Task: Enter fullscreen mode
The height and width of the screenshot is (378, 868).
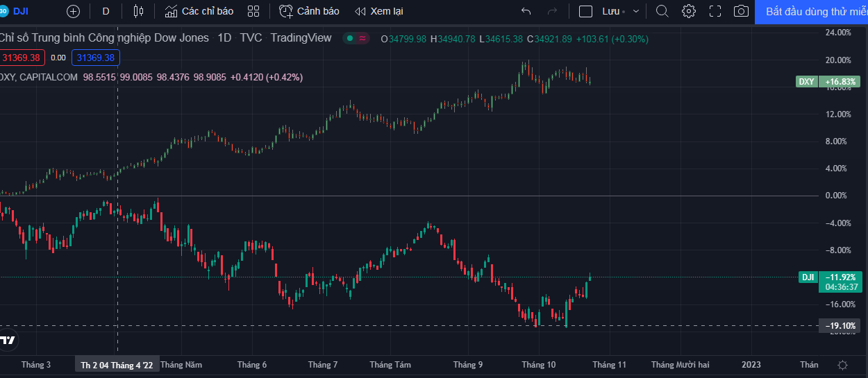Action: click(x=715, y=11)
